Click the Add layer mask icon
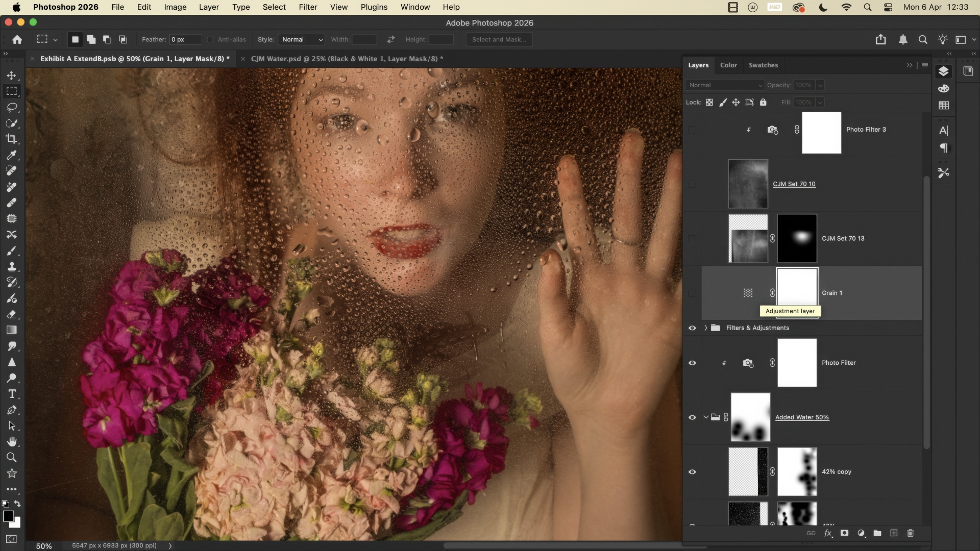Image resolution: width=980 pixels, height=551 pixels. pyautogui.click(x=844, y=533)
